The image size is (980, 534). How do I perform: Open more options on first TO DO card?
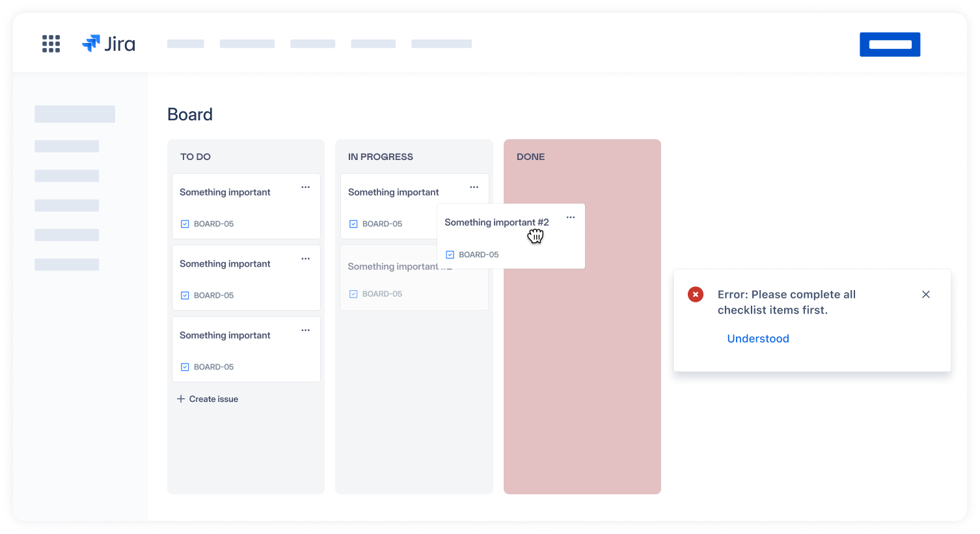point(305,187)
